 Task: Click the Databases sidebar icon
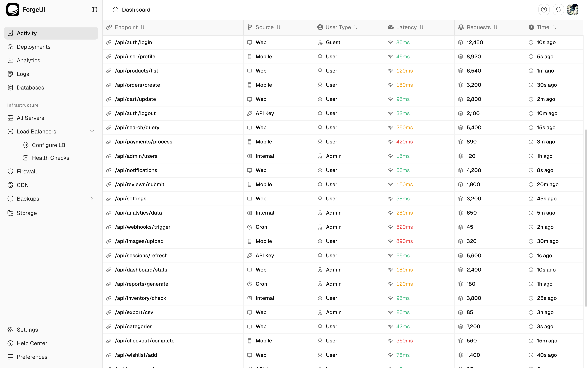[10, 87]
